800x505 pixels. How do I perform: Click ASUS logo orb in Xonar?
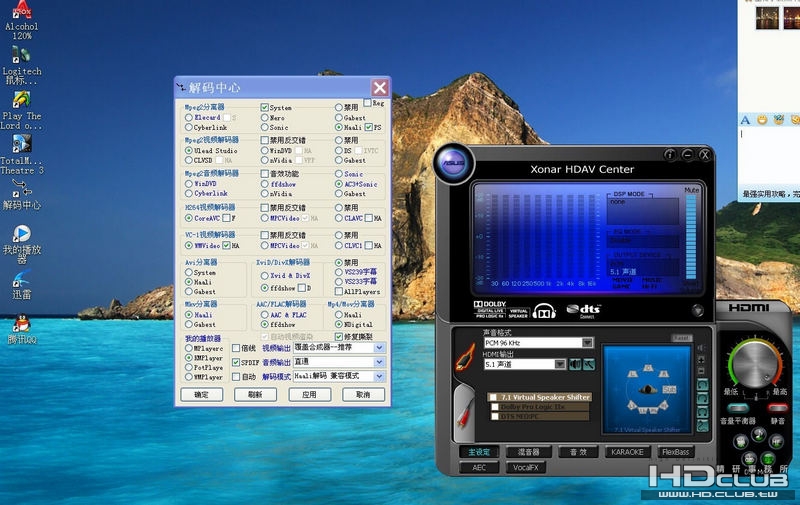click(453, 163)
